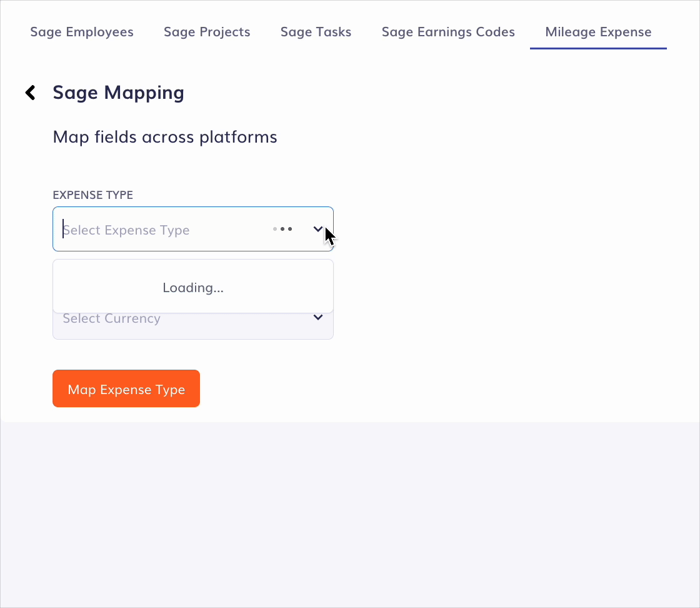Click the Loading placeholder in the dropdown panel
Screen dimensions: 700x608
[192, 287]
